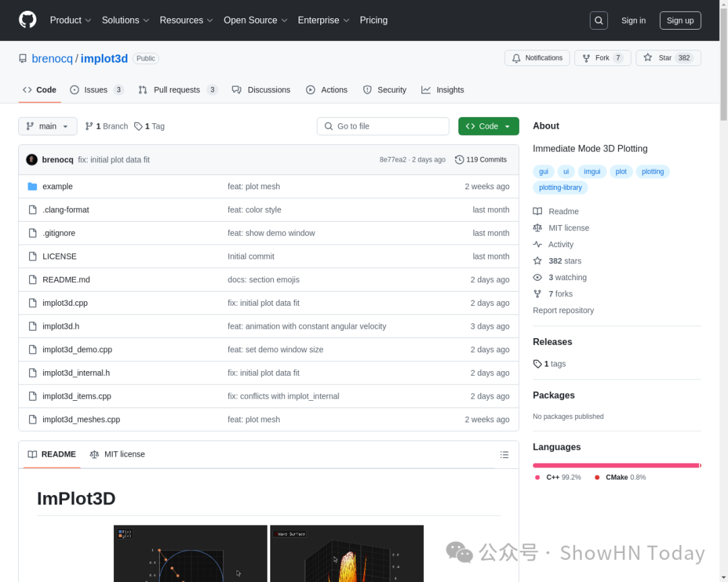Click the C++ language color bar
728x582 pixels.
click(x=613, y=465)
